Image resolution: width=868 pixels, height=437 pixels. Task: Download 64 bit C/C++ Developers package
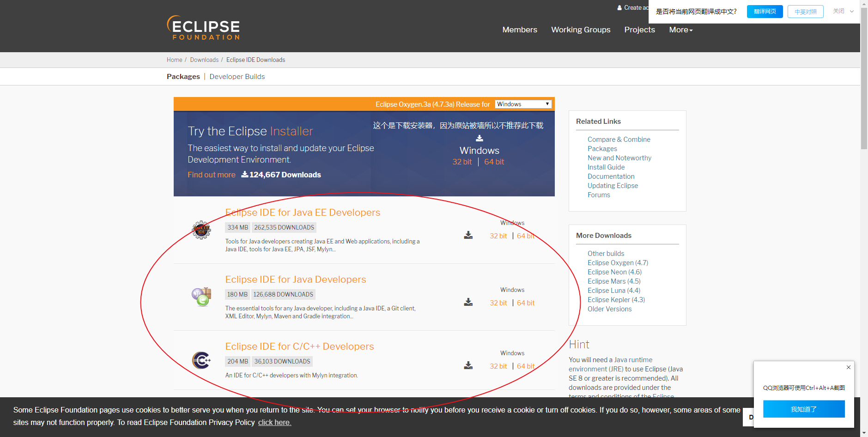[x=526, y=366]
